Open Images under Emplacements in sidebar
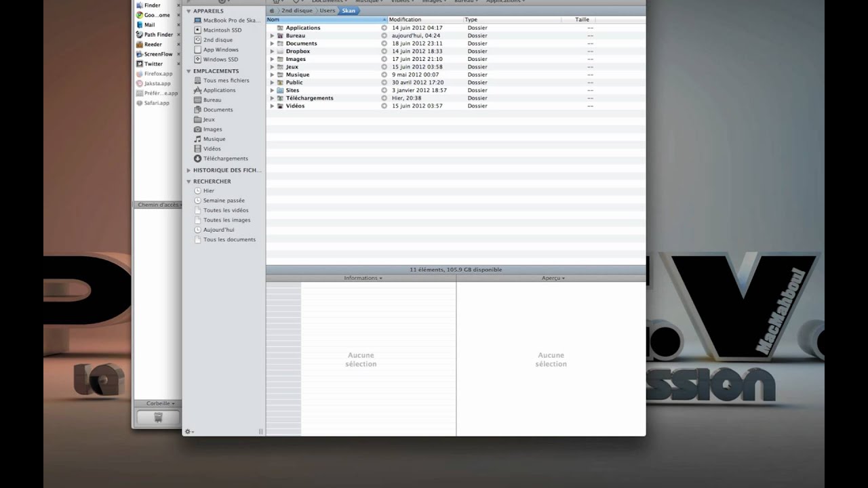Image resolution: width=868 pixels, height=488 pixels. [x=208, y=129]
